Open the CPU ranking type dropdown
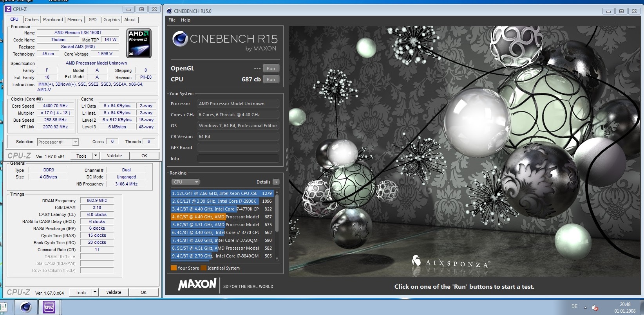644x315 pixels. 185,182
